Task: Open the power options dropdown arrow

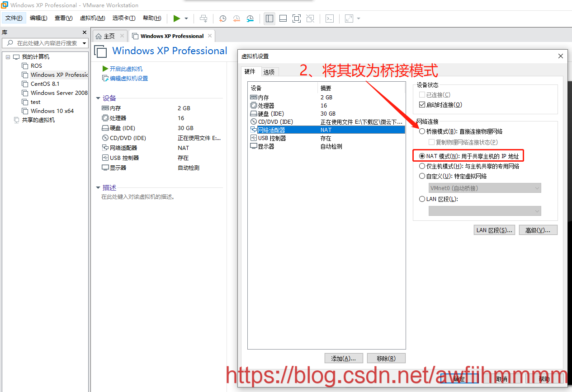Action: [x=186, y=19]
